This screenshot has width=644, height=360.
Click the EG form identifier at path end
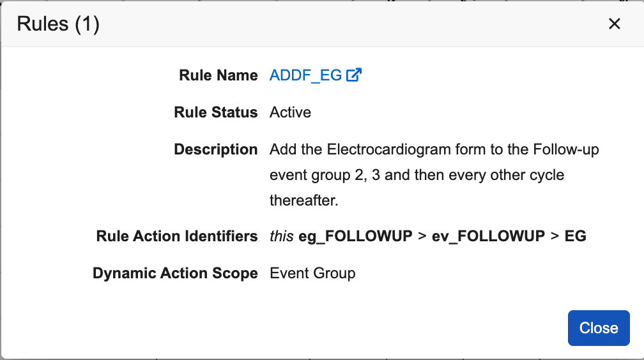(576, 236)
